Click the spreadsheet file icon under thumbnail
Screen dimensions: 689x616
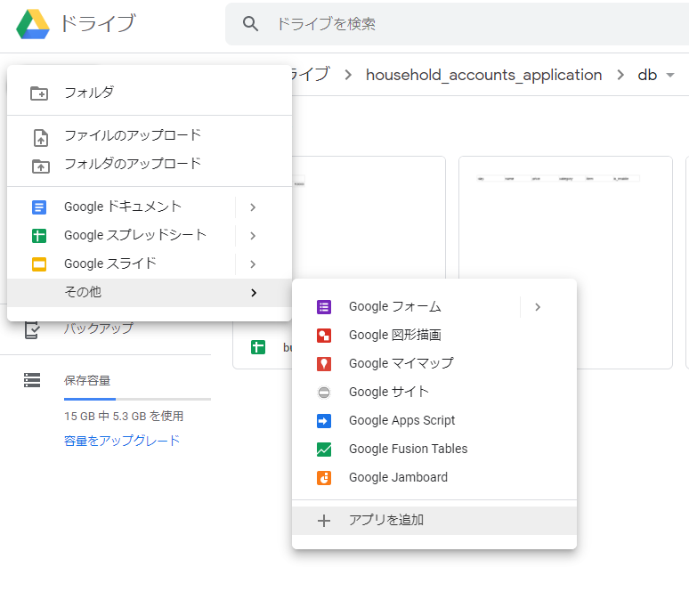click(x=258, y=347)
